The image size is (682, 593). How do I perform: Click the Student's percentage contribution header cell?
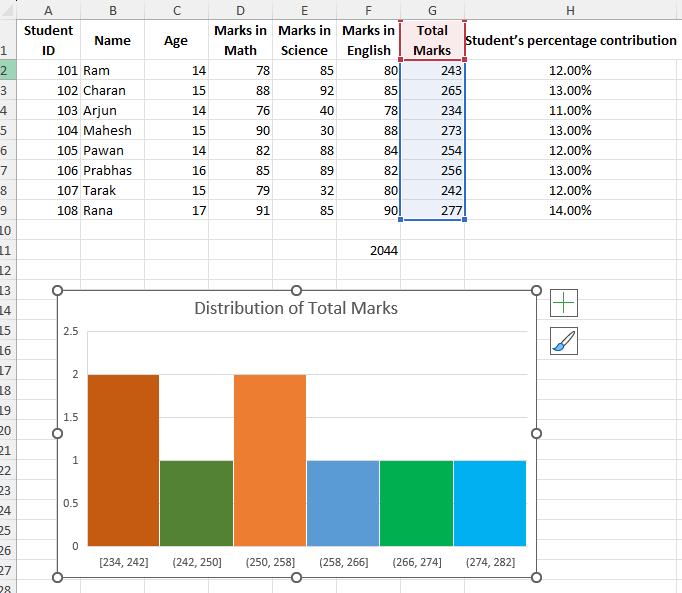pyautogui.click(x=570, y=40)
